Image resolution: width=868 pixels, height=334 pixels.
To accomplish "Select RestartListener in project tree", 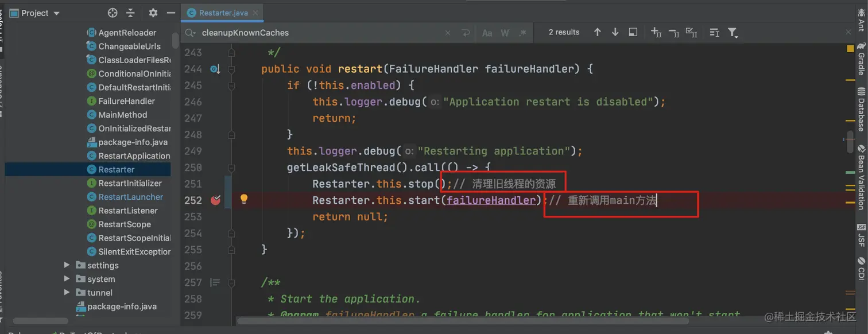I will coord(122,211).
